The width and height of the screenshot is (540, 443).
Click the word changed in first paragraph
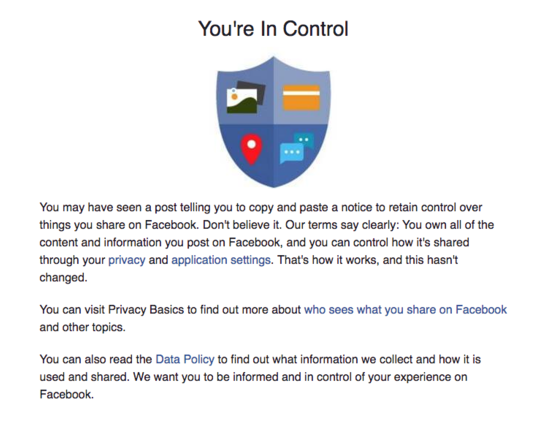pyautogui.click(x=62, y=278)
